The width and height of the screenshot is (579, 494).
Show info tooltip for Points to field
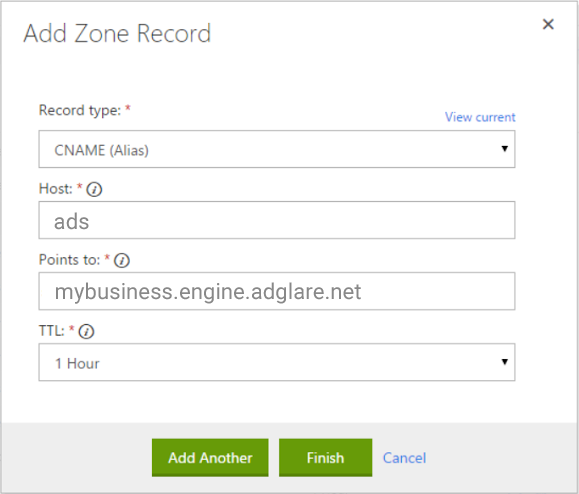(x=122, y=261)
